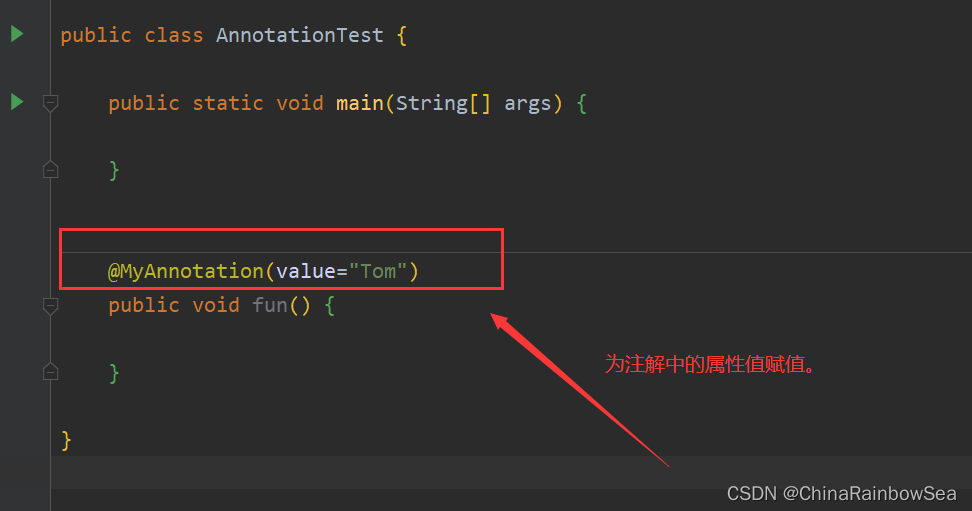Run the AnnotationTest class from the gutter
This screenshot has height=511, width=972.
point(16,34)
